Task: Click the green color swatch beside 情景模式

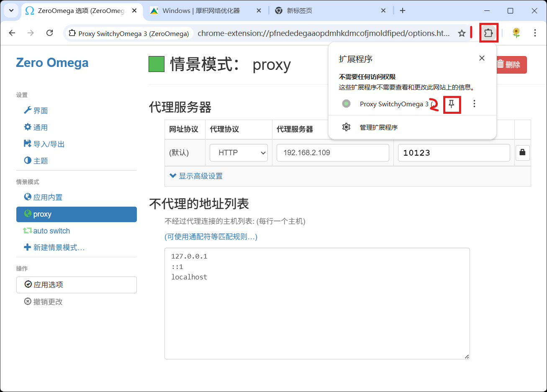Action: (x=156, y=64)
